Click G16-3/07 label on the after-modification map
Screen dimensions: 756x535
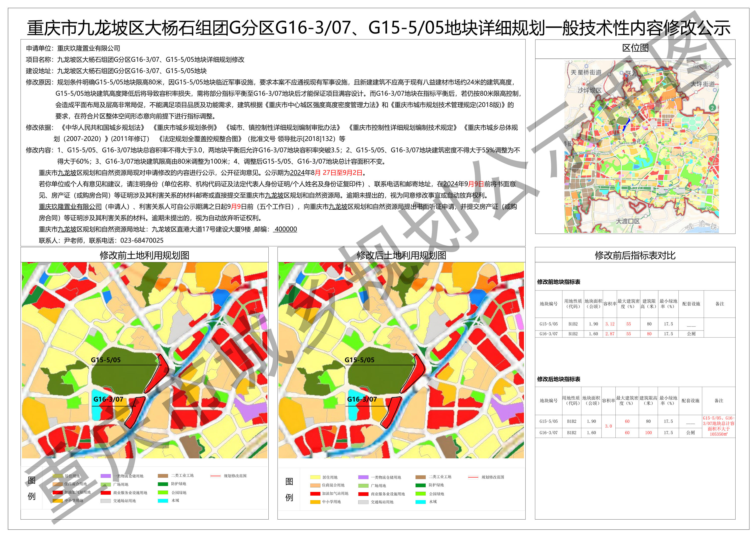point(362,399)
